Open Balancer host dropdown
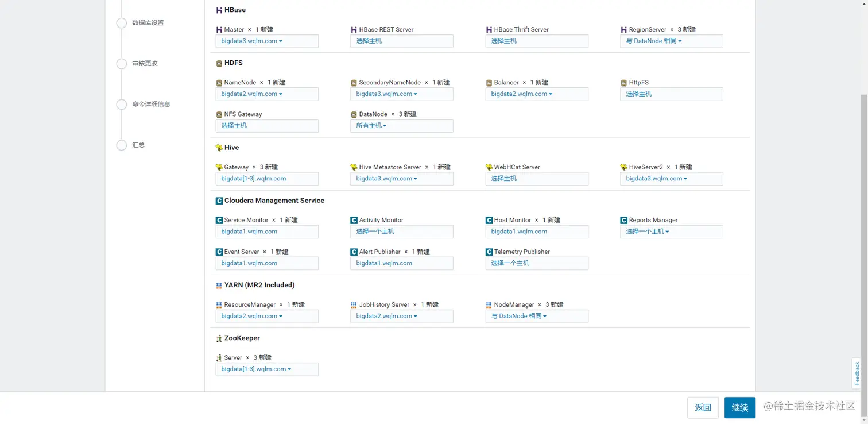The height and width of the screenshot is (424, 868). [x=537, y=94]
